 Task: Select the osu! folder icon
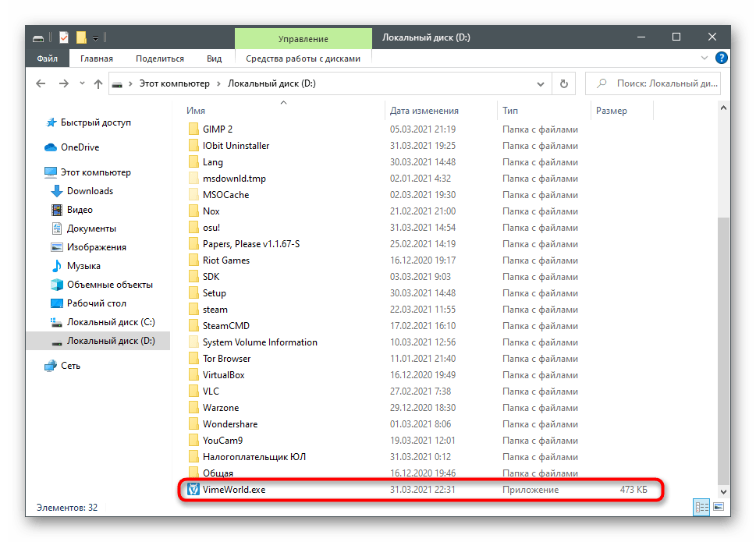(x=193, y=227)
